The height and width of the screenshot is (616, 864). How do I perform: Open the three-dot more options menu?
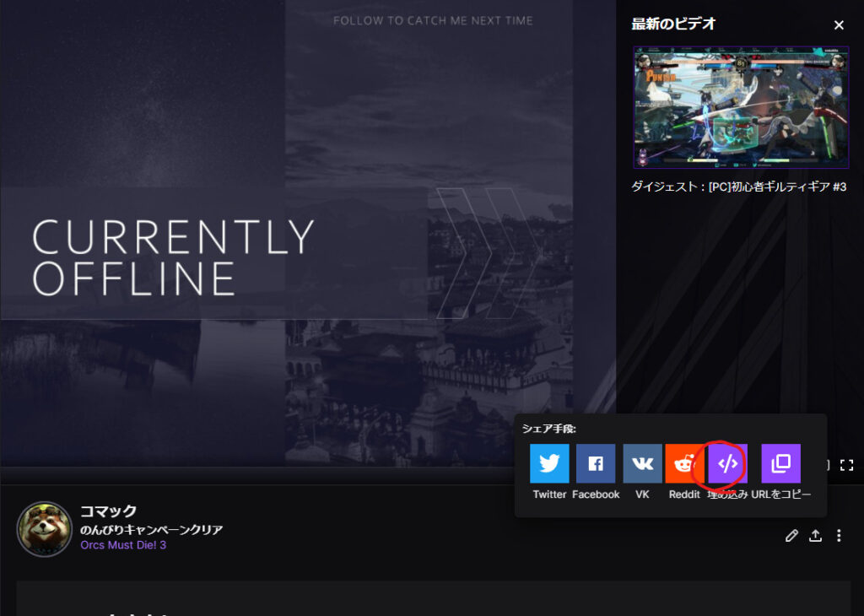[839, 536]
